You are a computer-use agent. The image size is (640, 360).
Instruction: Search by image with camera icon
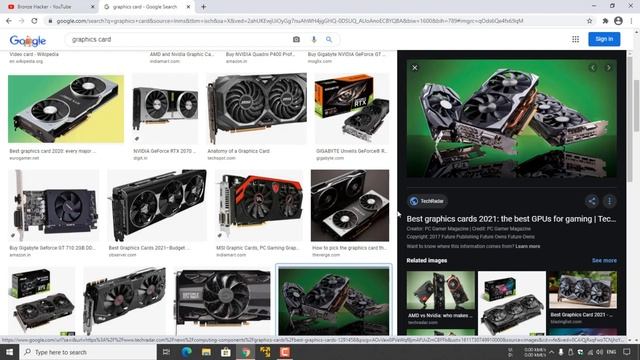pyautogui.click(x=296, y=39)
